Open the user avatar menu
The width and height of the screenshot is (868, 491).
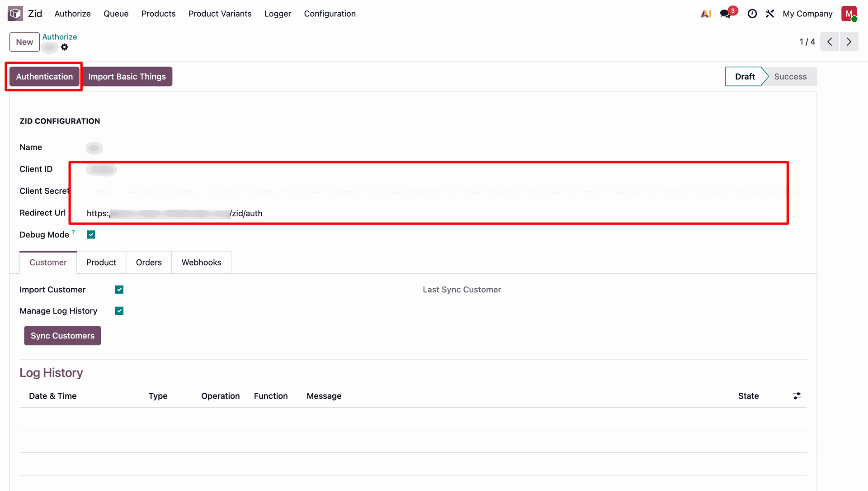tap(849, 14)
